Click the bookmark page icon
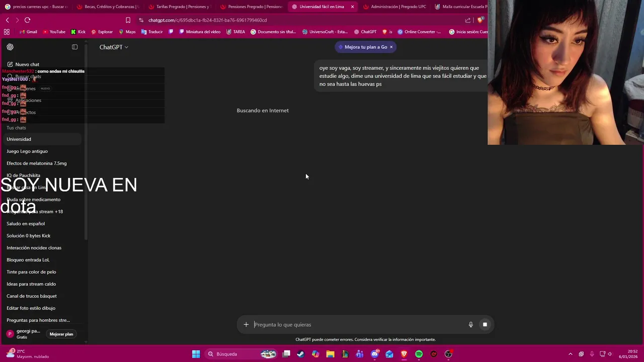This screenshot has height=362, width=644. click(x=128, y=20)
